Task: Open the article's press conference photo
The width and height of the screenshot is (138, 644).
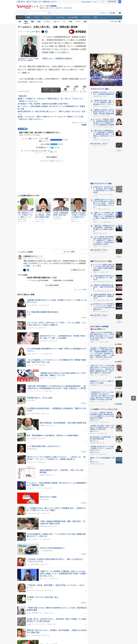Action: tap(29, 46)
